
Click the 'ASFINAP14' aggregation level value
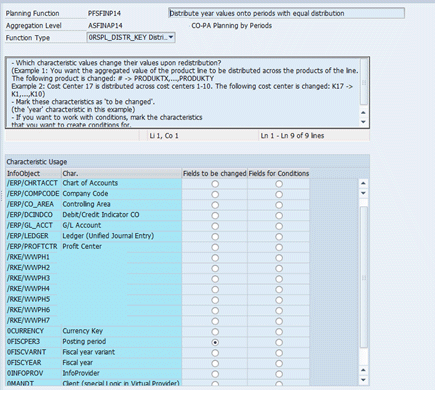105,26
